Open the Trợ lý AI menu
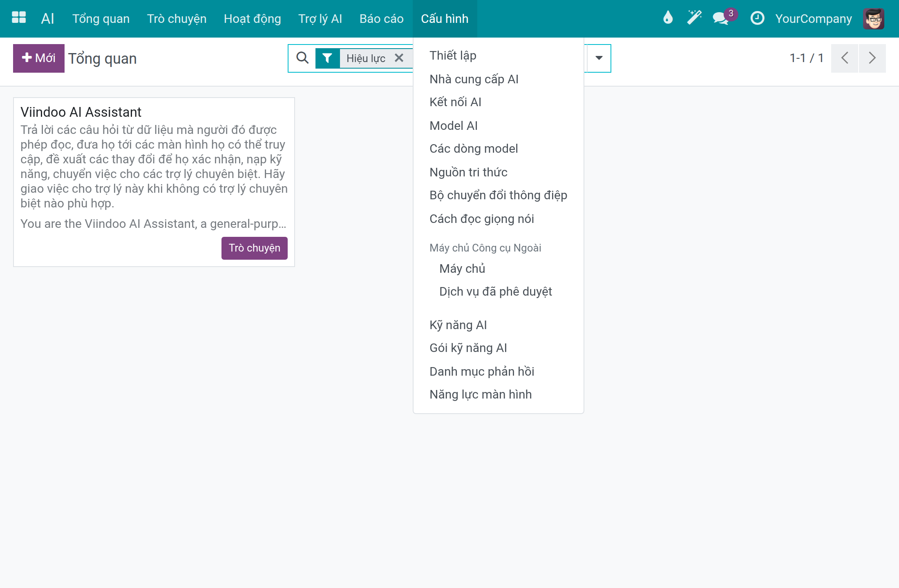 click(320, 19)
